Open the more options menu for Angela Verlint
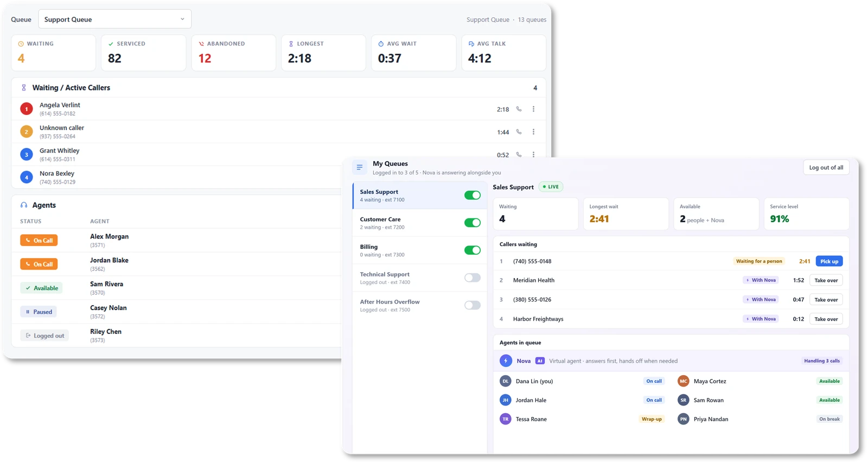Viewport: 868px width, 463px height. pos(533,109)
